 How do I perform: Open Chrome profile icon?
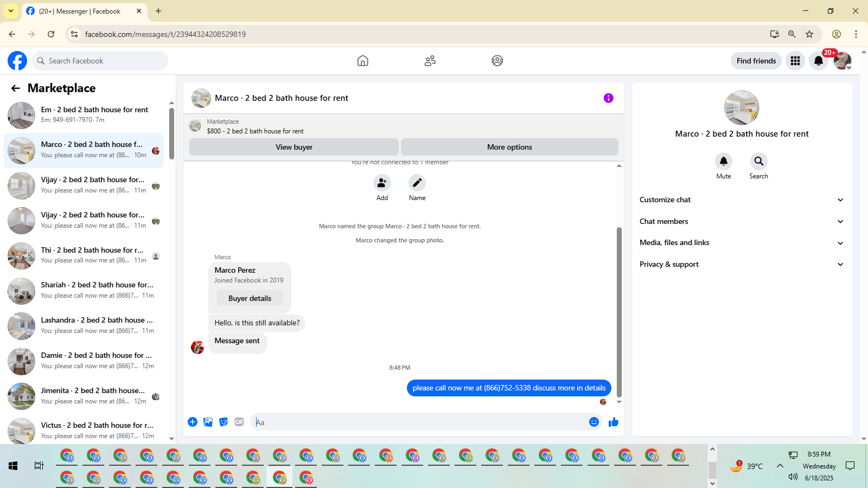tap(837, 34)
